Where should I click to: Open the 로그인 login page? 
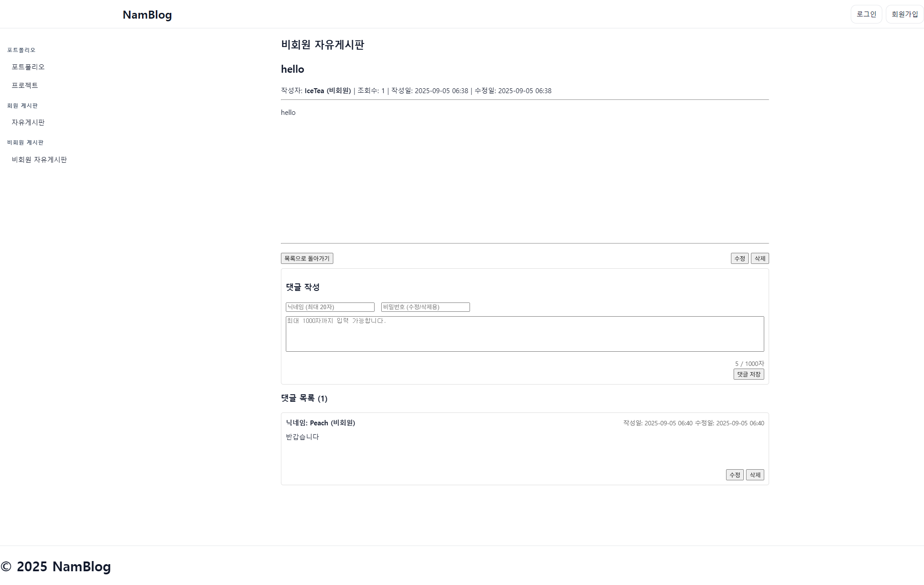click(x=866, y=14)
